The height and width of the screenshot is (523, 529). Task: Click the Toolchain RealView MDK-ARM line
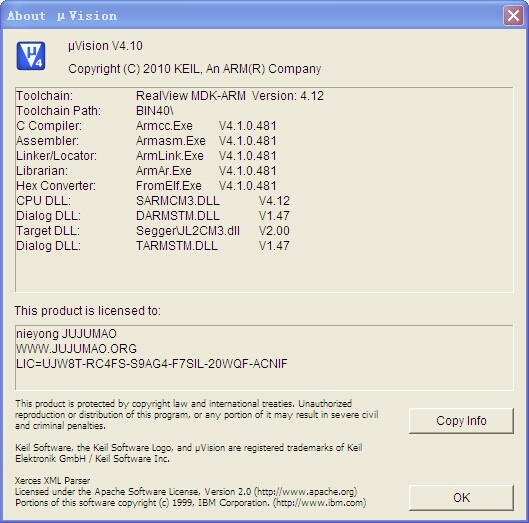pyautogui.click(x=170, y=96)
